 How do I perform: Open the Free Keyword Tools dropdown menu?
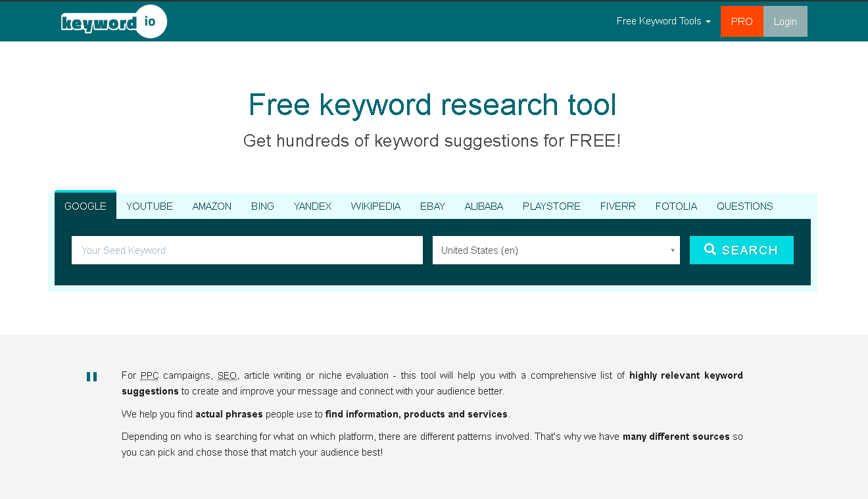point(663,21)
